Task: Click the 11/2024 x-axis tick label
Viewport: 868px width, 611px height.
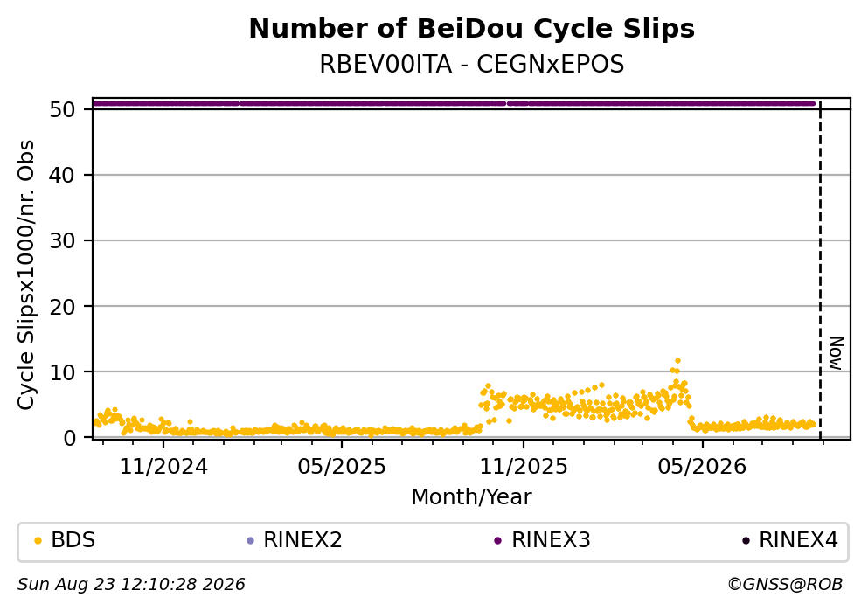Action: click(163, 467)
